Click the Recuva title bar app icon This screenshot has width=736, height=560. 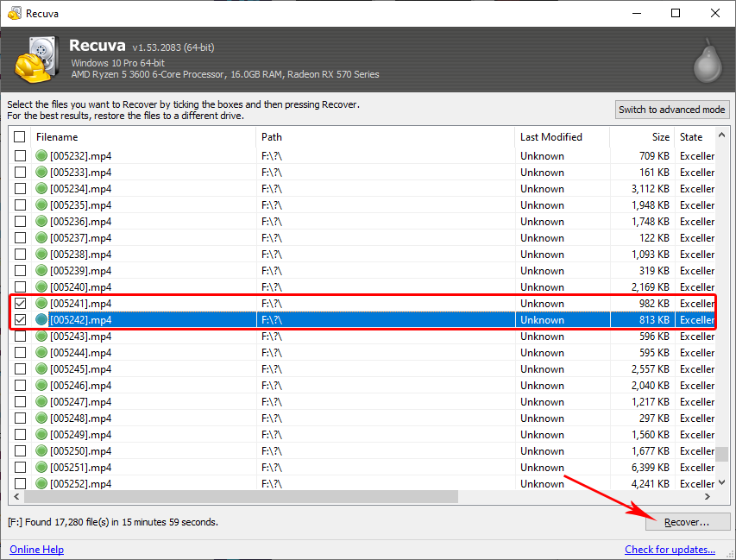(x=15, y=13)
